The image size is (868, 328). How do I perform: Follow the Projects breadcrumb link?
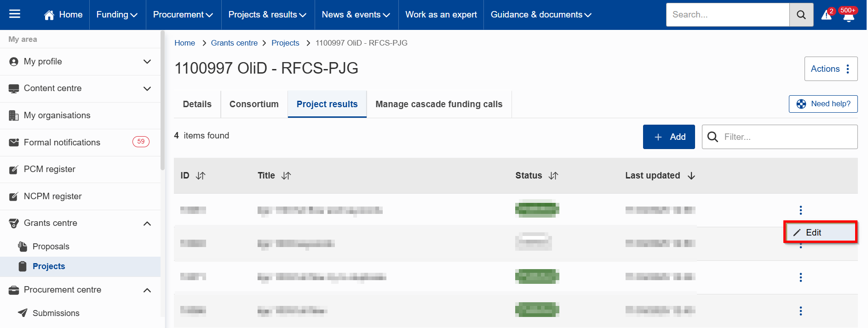click(285, 43)
